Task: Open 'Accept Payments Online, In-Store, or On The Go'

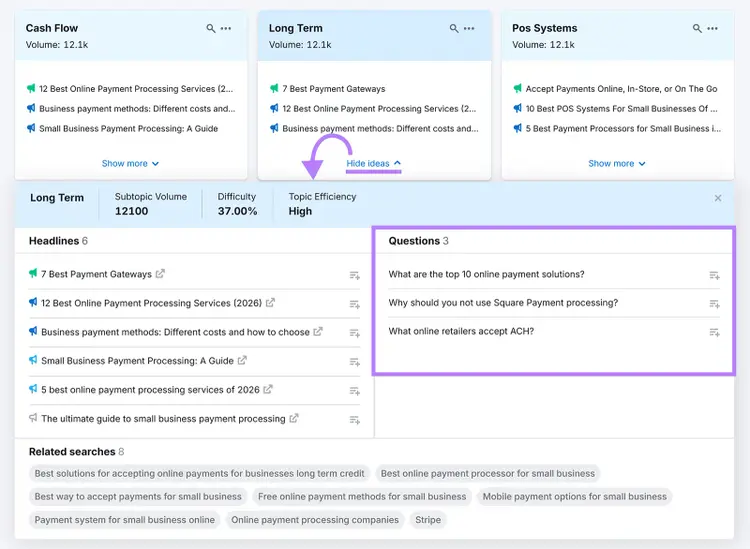Action: 621,89
